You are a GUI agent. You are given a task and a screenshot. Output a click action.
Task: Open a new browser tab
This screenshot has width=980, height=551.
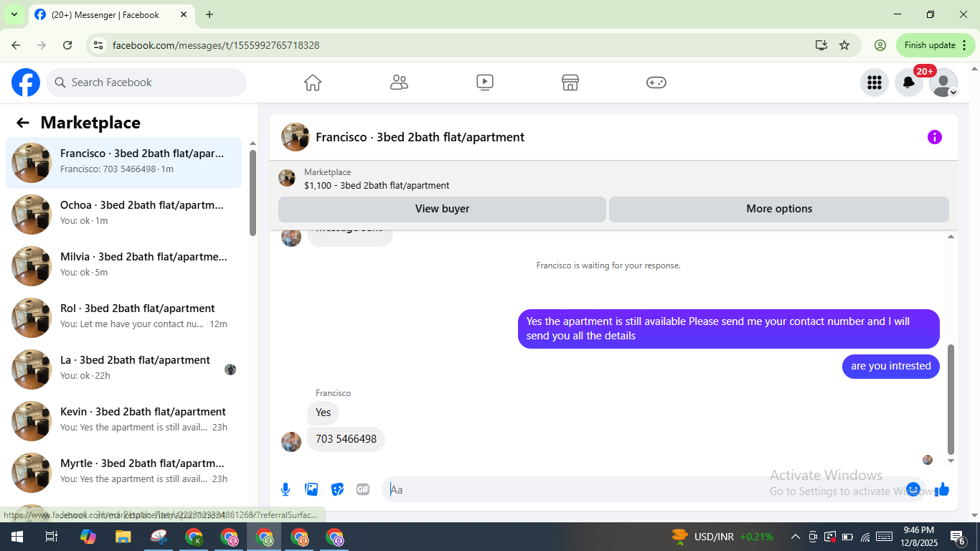coord(209,14)
